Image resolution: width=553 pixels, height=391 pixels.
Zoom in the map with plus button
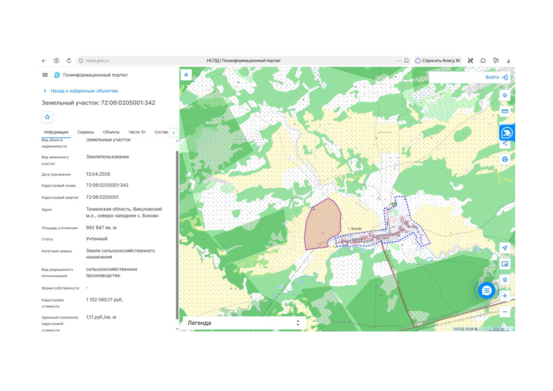(505, 296)
